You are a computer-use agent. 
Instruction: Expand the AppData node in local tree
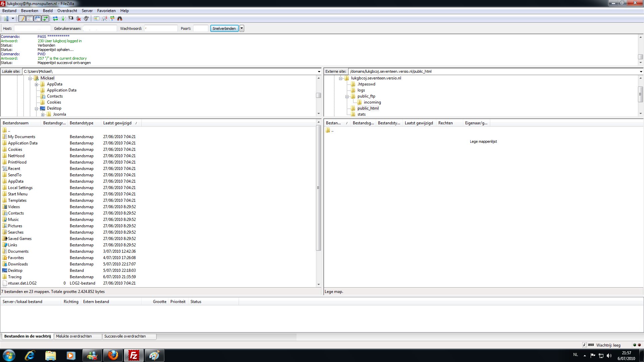36,84
